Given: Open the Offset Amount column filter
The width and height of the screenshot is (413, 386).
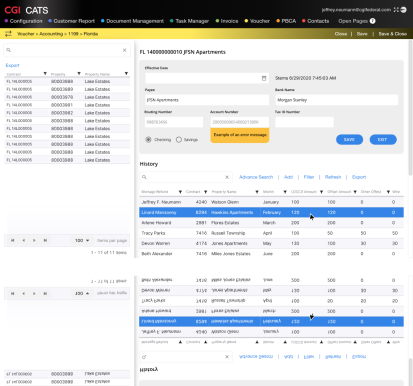Looking at the screenshot, I should [x=355, y=192].
